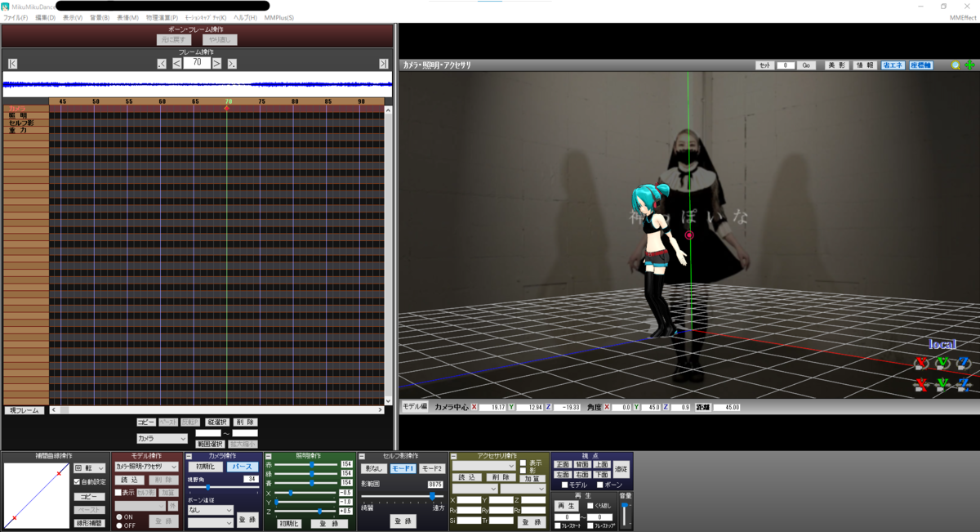Image resolution: width=980 pixels, height=532 pixels.
Task: Click the blue Z translation gizmo icon
Action: (964, 383)
